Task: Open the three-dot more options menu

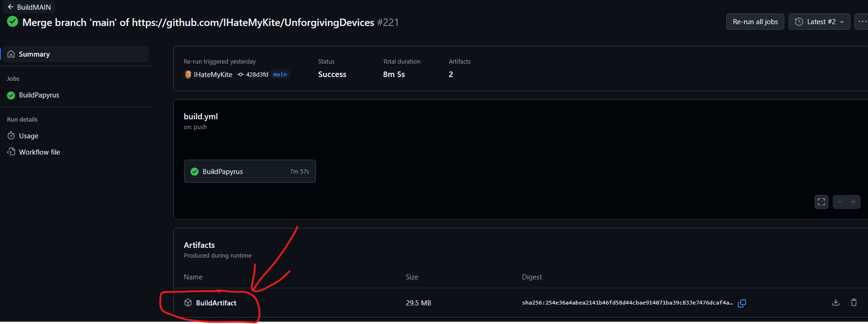Action: point(862,22)
